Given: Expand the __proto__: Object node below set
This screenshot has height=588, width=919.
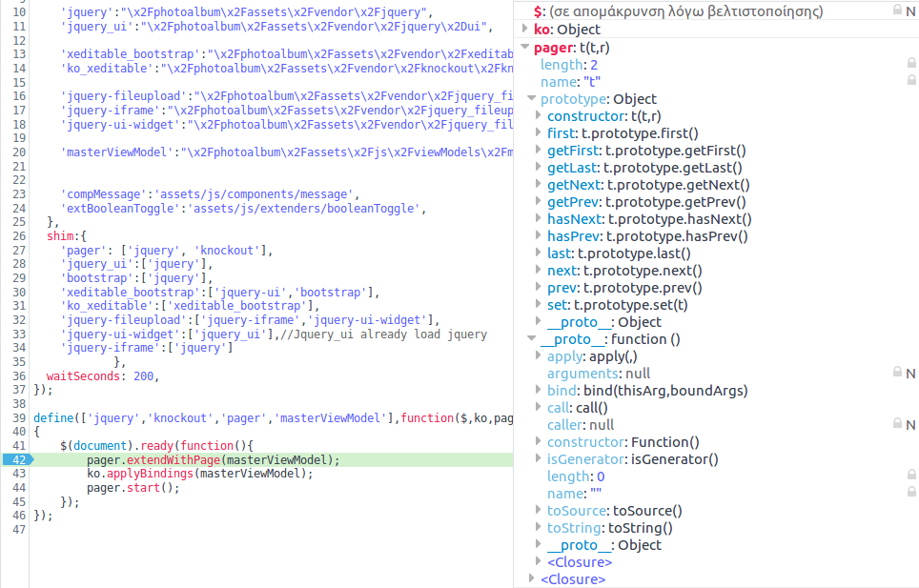Looking at the screenshot, I should [x=538, y=321].
